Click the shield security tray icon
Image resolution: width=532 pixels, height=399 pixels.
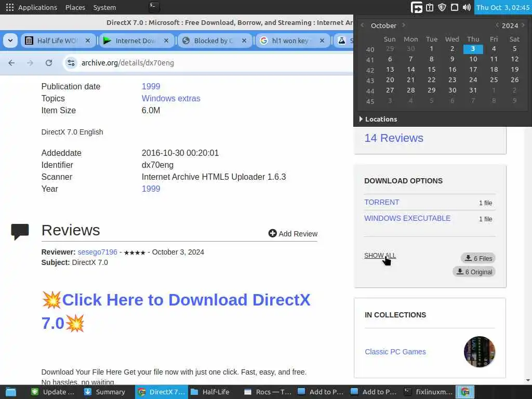click(442, 7)
